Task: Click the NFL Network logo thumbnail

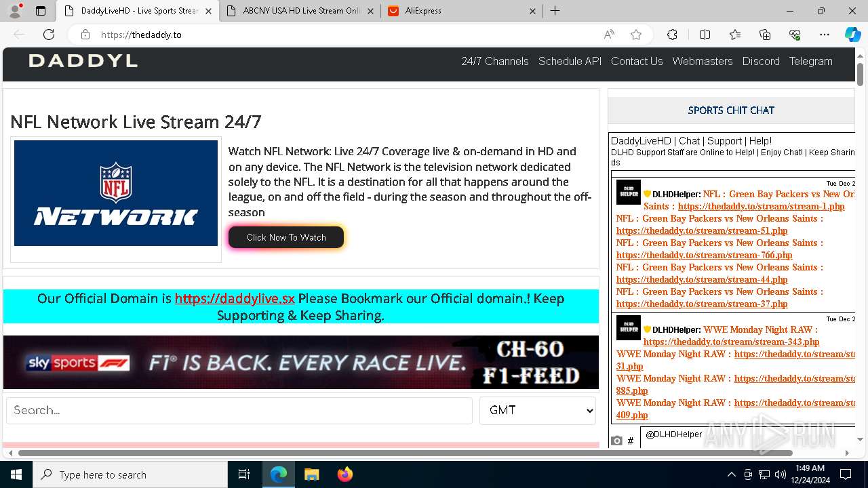Action: pos(116,193)
